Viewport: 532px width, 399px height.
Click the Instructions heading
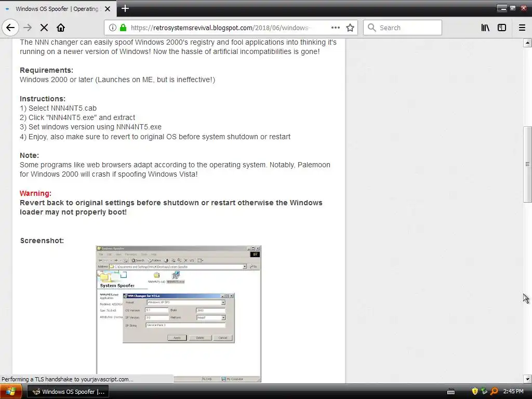click(43, 99)
